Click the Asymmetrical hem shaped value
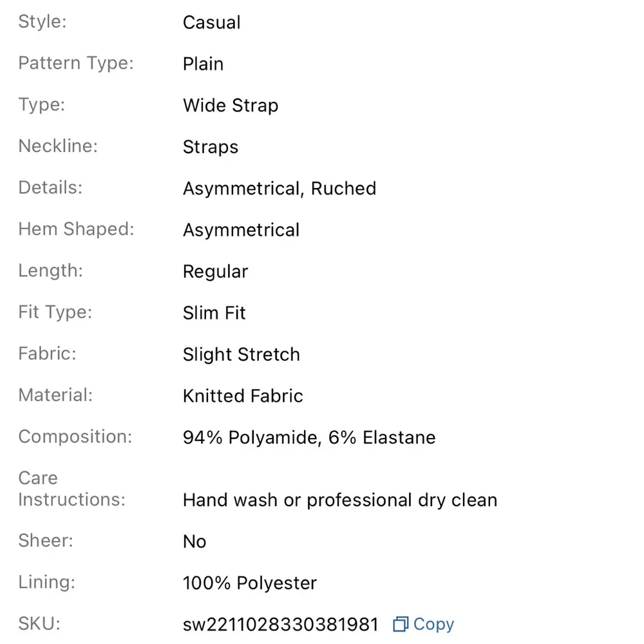This screenshot has width=644, height=644. [x=241, y=230]
